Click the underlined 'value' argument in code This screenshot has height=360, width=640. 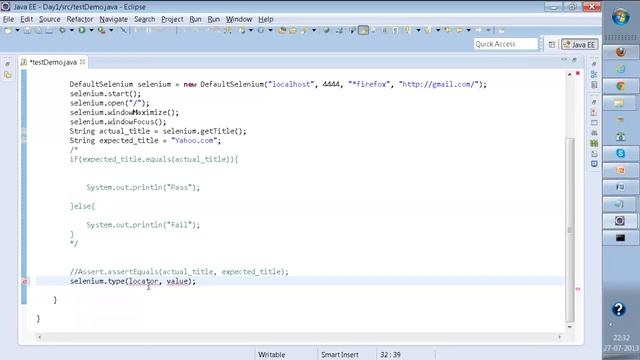point(177,281)
